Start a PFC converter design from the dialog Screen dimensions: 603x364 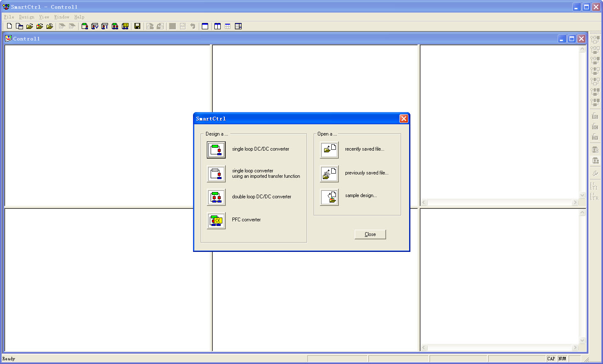click(x=216, y=220)
